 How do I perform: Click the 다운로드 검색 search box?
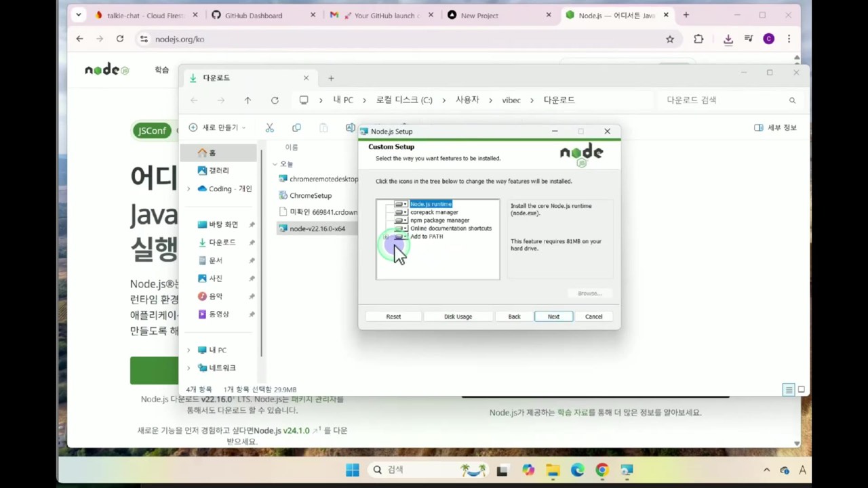pos(729,100)
